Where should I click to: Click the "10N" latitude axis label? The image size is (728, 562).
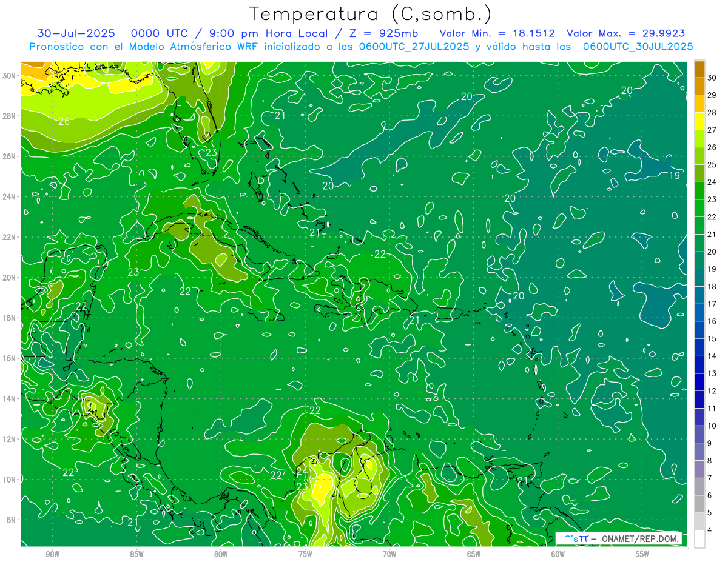coord(10,479)
